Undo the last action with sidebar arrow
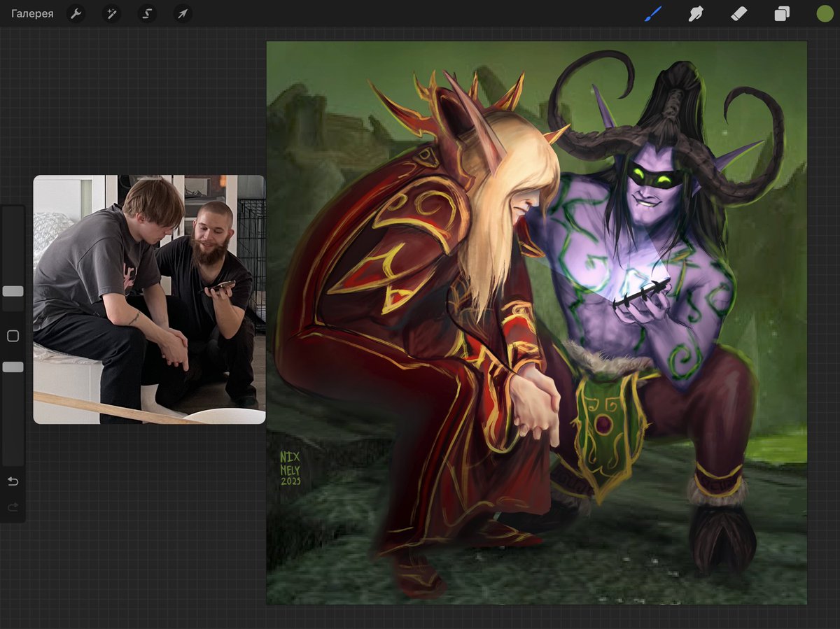The height and width of the screenshot is (629, 840). coord(13,481)
